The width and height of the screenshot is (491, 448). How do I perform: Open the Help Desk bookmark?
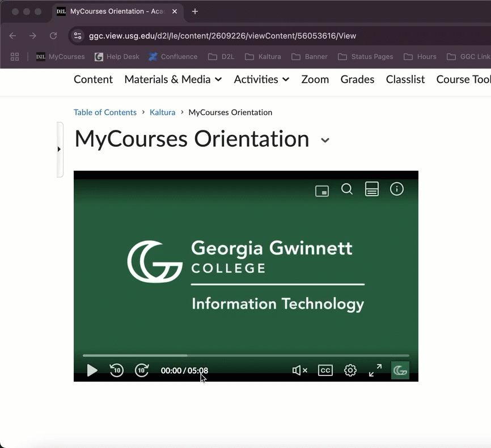pos(117,57)
